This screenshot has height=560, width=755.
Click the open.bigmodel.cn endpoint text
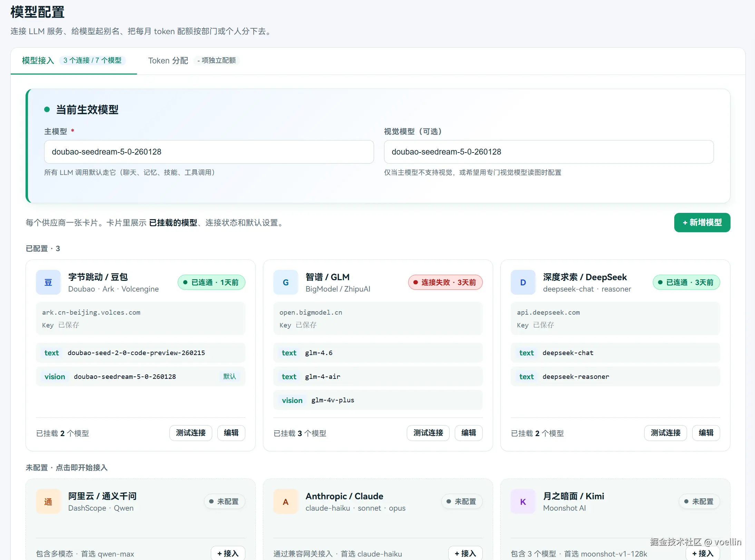311,312
